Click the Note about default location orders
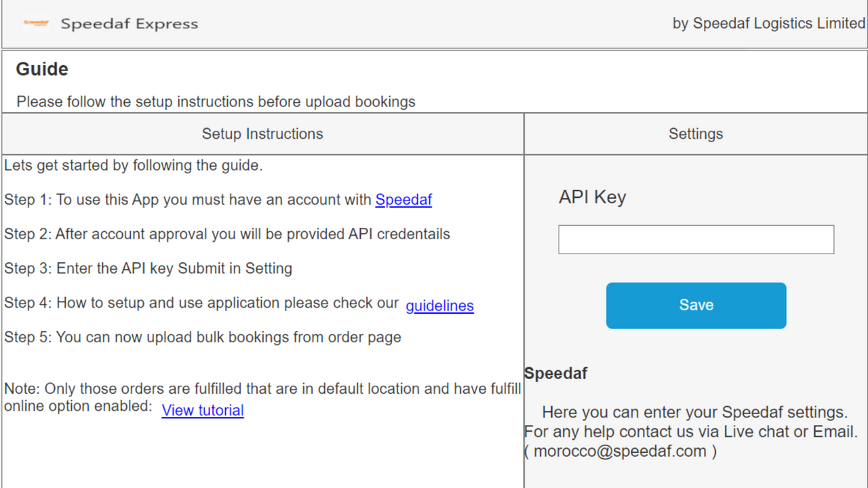Viewport: 868px width, 488px height. pos(262,398)
